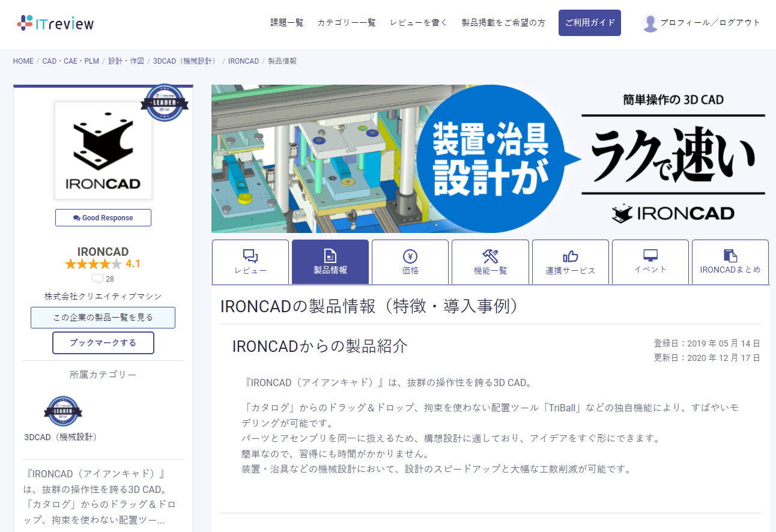Open the IRONCADまとめ tab
This screenshot has height=532, width=776.
pos(730,262)
